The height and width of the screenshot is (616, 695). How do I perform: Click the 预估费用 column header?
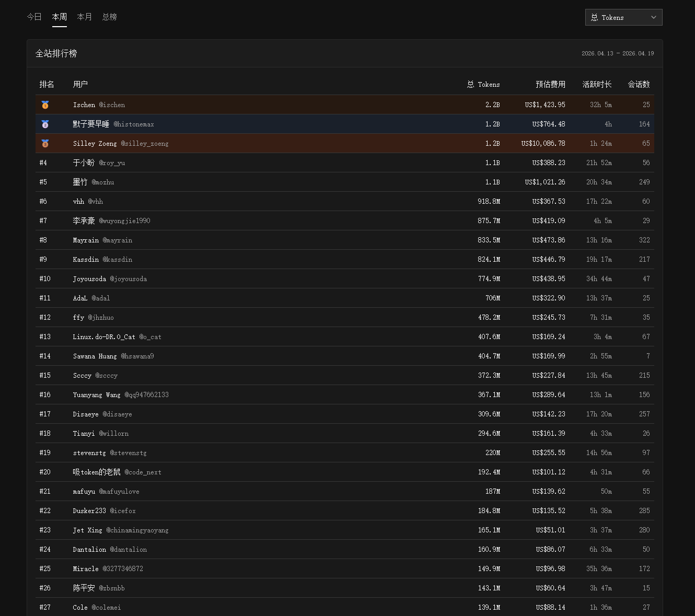pyautogui.click(x=550, y=84)
